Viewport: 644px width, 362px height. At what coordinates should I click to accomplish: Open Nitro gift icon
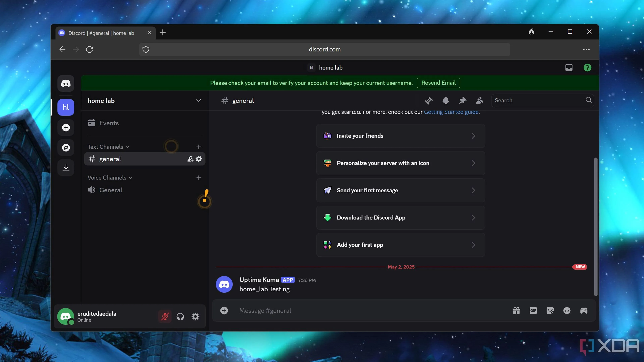coord(516,311)
